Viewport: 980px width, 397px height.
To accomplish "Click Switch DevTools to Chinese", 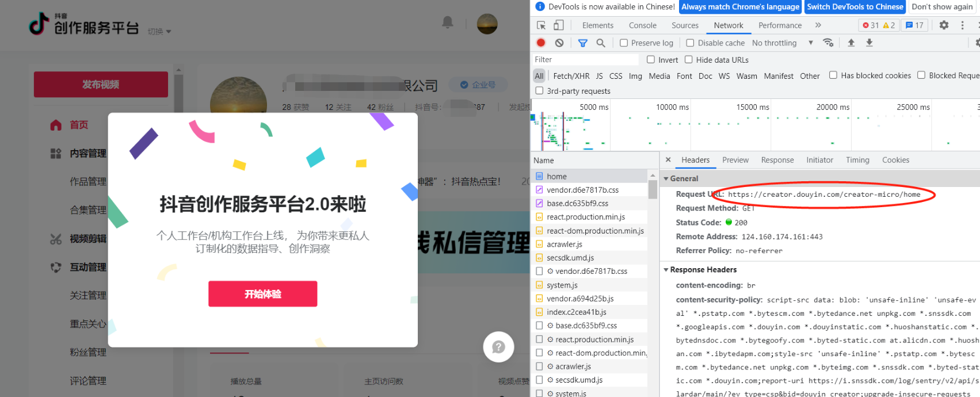I will [855, 7].
